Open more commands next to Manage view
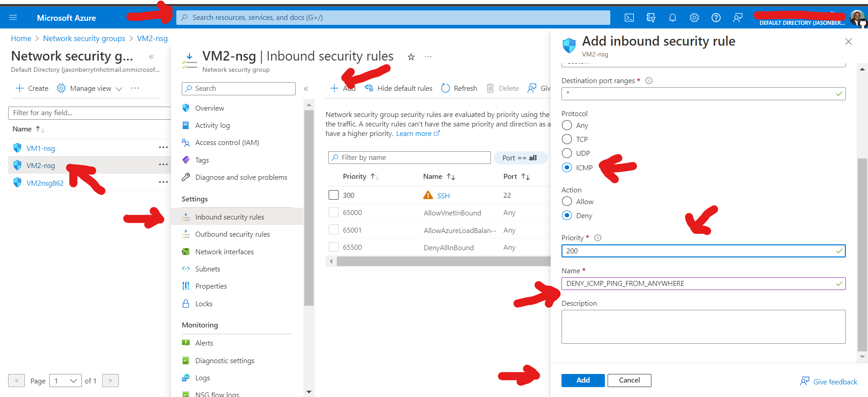This screenshot has height=397, width=868. click(135, 88)
